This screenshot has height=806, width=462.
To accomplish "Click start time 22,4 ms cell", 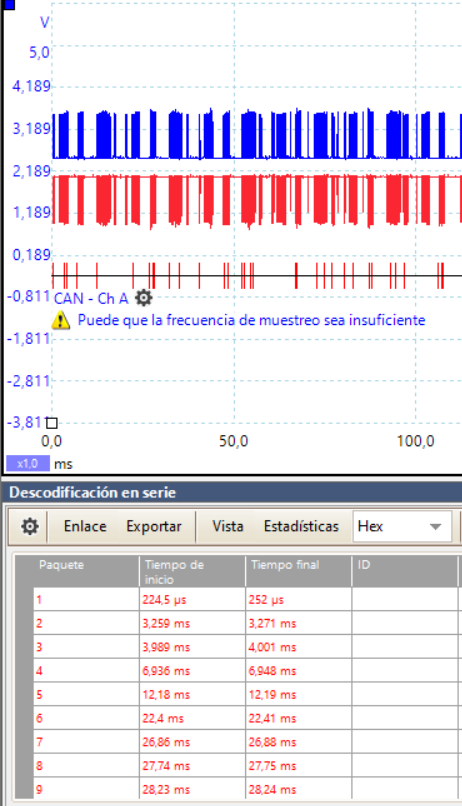I will pyautogui.click(x=193, y=718).
